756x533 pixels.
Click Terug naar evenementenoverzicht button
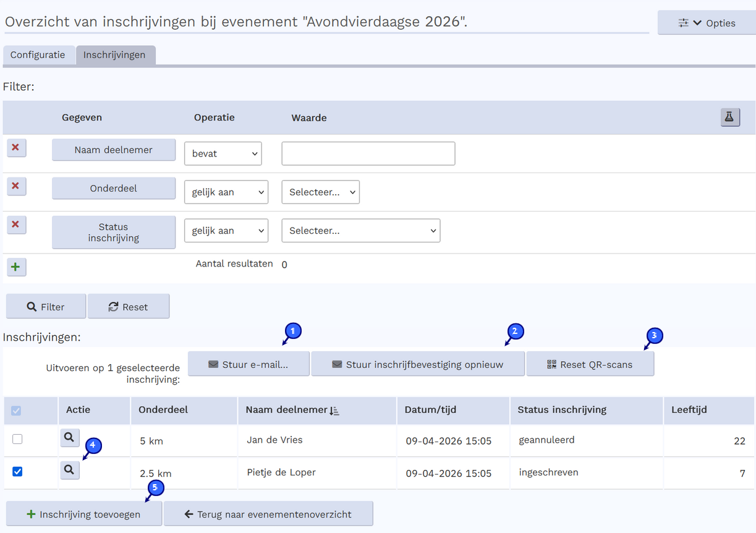point(268,514)
